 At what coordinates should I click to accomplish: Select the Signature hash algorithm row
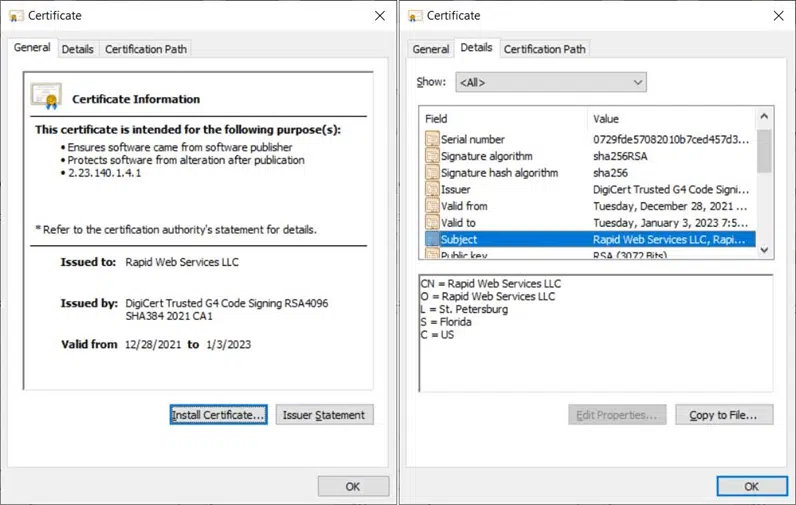click(590, 173)
